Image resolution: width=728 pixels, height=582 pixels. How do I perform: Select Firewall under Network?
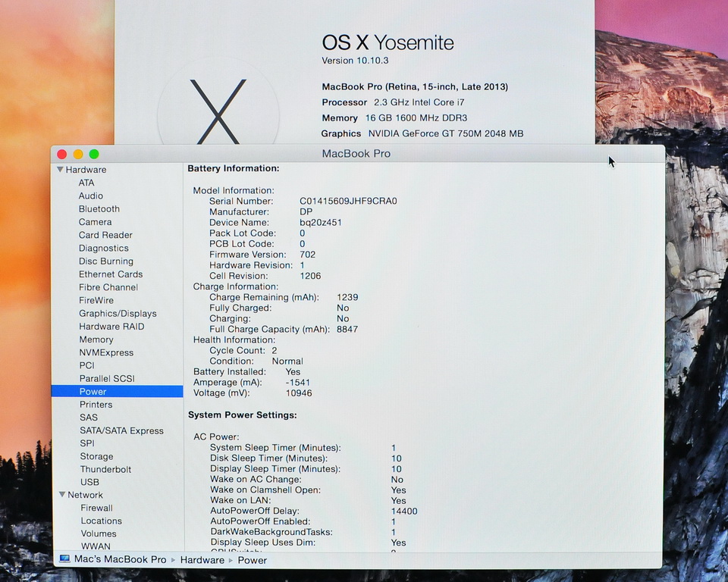tap(96, 508)
